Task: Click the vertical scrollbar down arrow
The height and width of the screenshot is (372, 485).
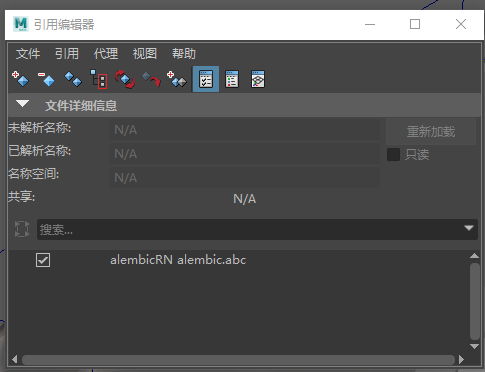Action: (x=474, y=346)
